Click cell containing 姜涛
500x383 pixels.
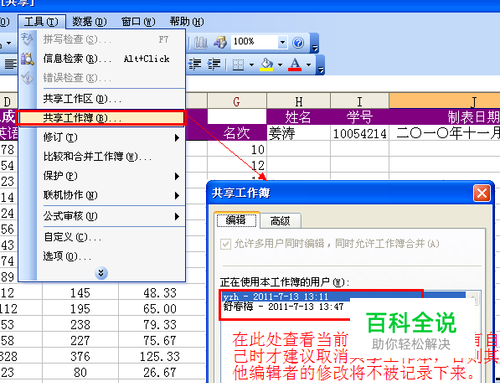point(298,134)
